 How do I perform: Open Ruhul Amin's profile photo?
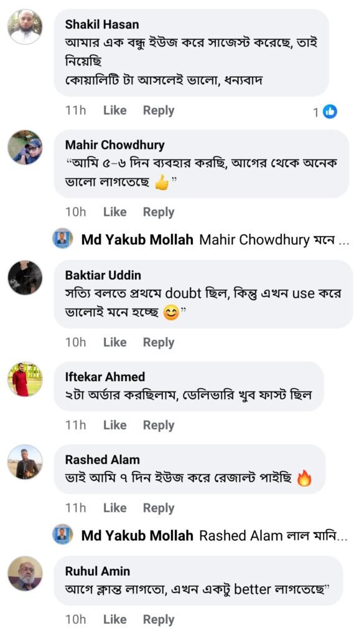tap(25, 573)
